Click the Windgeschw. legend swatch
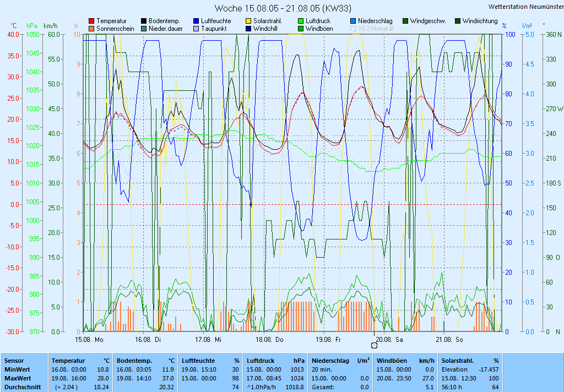Image resolution: width=564 pixels, height=392 pixels. click(x=405, y=21)
